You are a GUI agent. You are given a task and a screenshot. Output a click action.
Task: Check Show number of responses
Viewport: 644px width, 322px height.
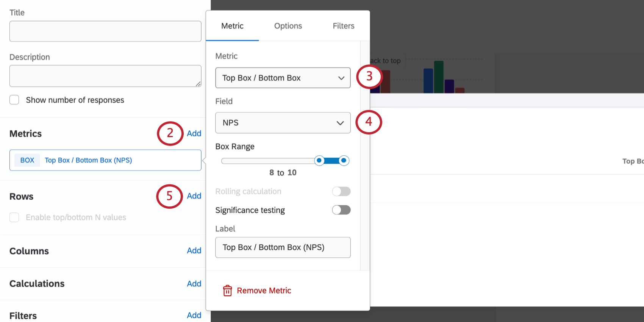(14, 100)
